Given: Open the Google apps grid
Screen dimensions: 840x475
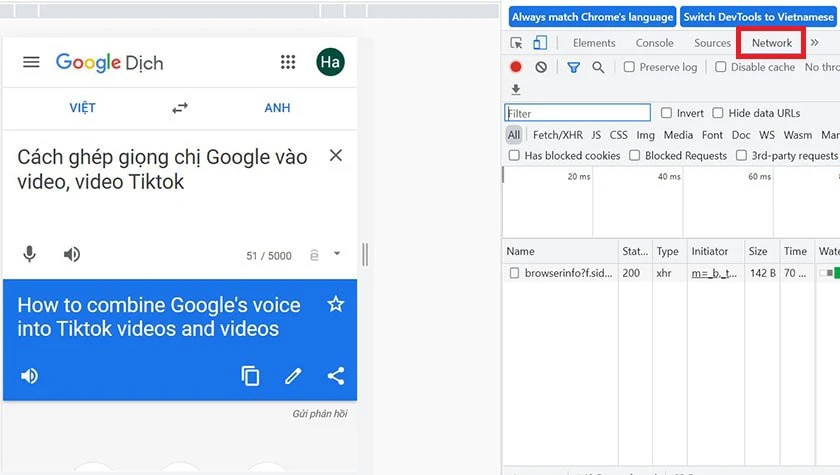Looking at the screenshot, I should click(288, 62).
